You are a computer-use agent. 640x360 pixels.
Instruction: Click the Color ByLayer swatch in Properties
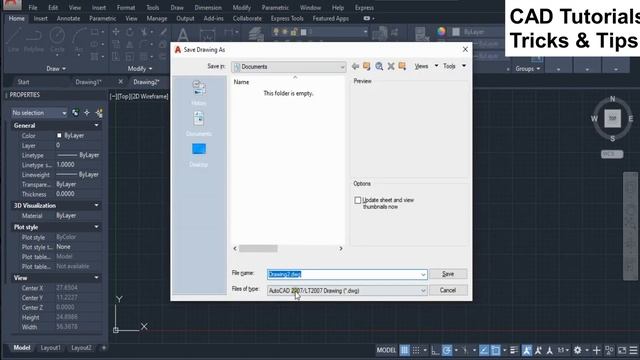[x=59, y=135]
